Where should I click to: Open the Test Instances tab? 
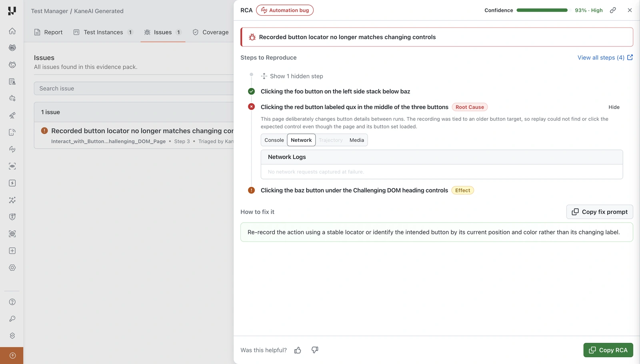click(x=103, y=32)
